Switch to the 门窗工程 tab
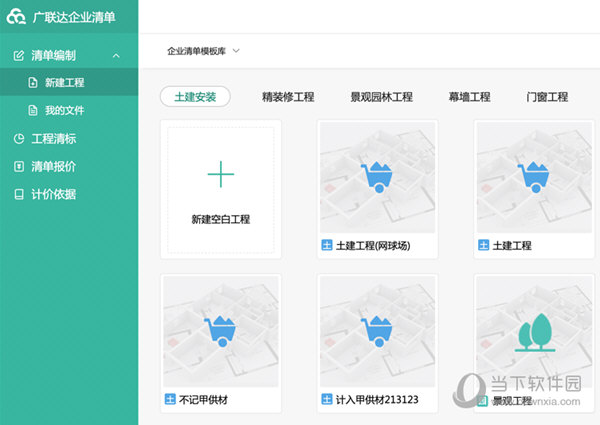This screenshot has width=600, height=425. click(x=547, y=97)
